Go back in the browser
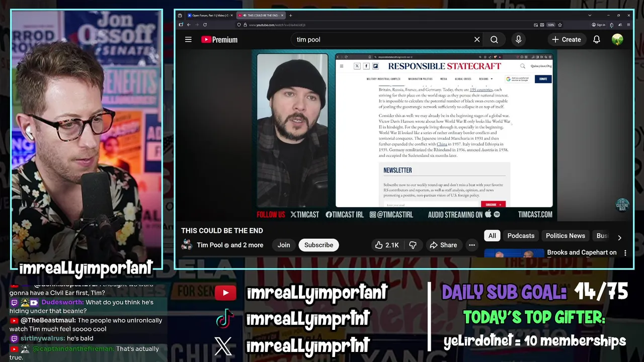644x362 pixels. pyautogui.click(x=189, y=25)
